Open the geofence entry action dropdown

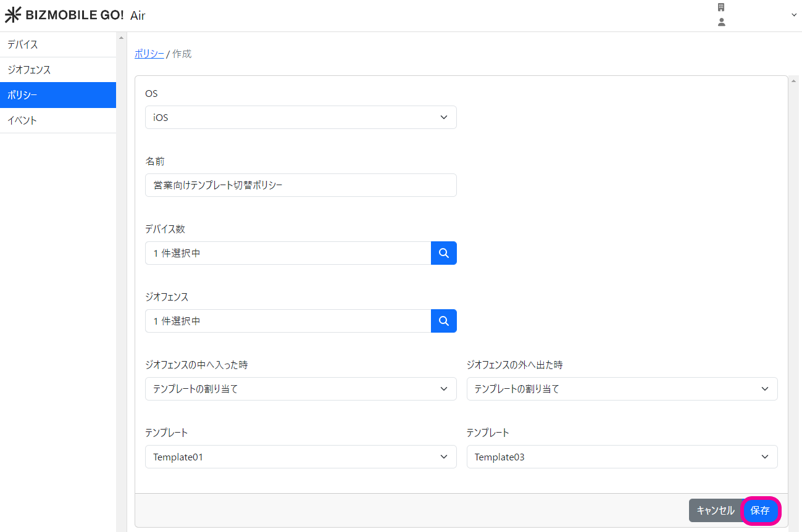pos(301,389)
